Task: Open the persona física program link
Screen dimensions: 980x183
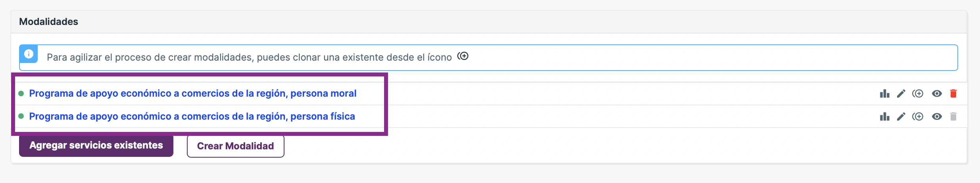Action: [192, 116]
